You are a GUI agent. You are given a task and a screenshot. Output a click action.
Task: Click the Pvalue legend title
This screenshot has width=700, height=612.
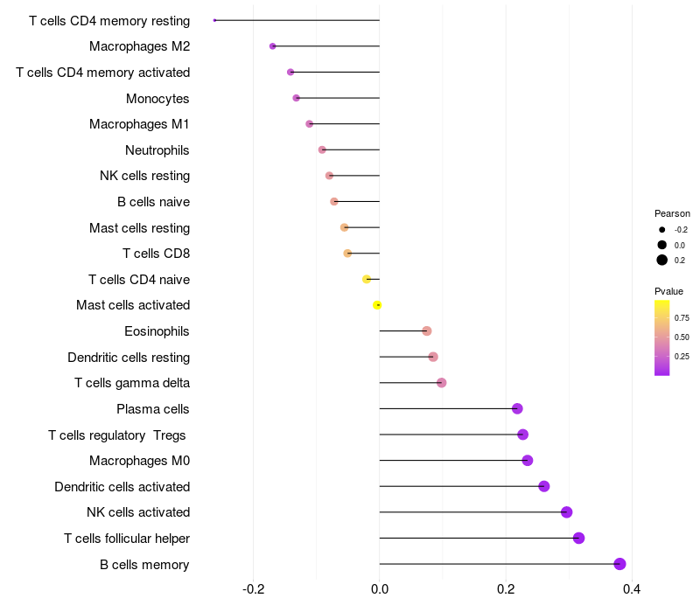(668, 291)
